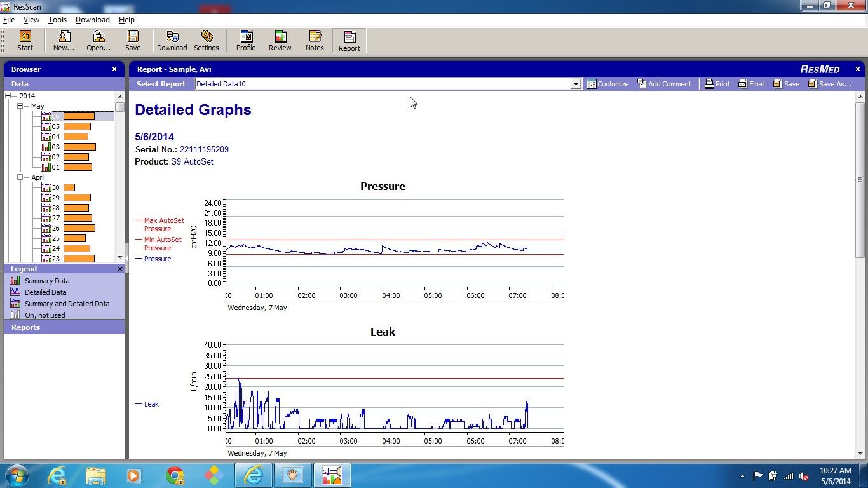Click the Download toolbar icon
This screenshot has width=868, height=488.
tap(172, 41)
